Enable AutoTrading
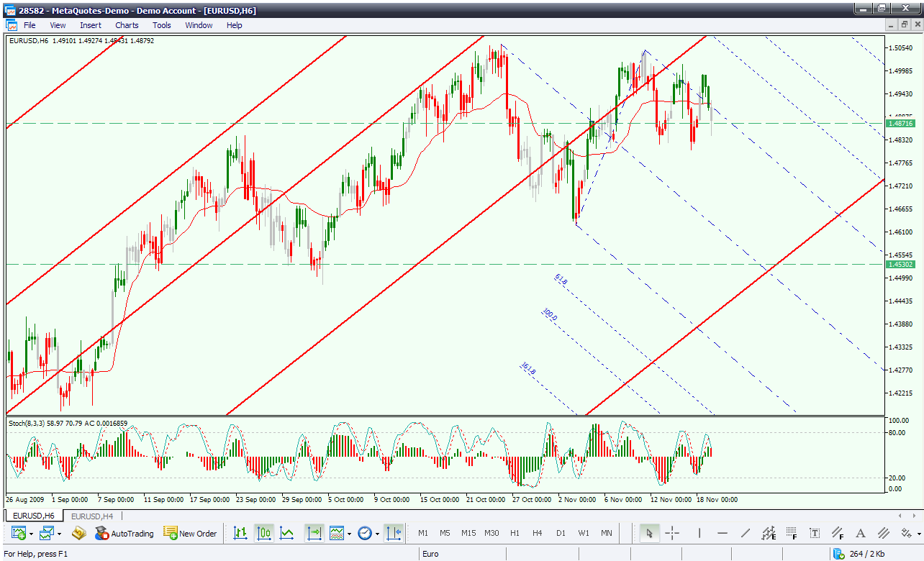Viewport: 924px width, 561px height. click(124, 533)
